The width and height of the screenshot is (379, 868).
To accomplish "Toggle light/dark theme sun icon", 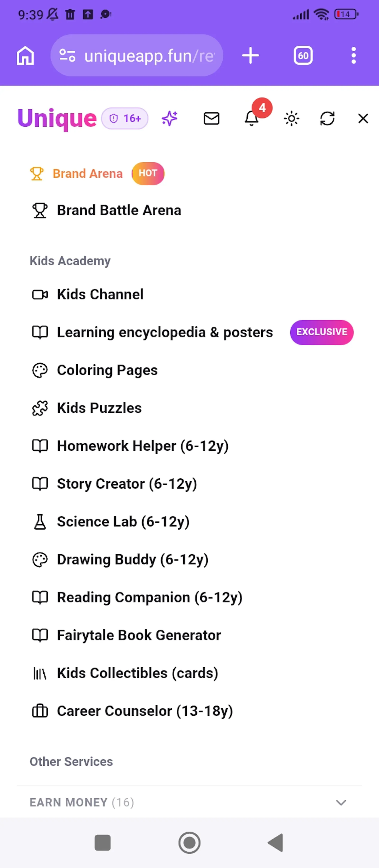I will click(x=291, y=119).
